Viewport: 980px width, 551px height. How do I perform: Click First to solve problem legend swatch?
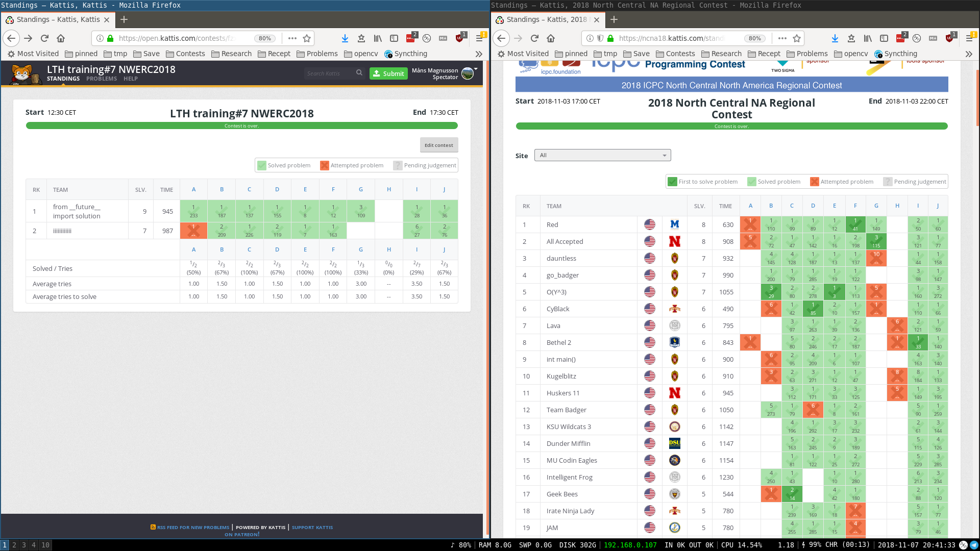673,182
